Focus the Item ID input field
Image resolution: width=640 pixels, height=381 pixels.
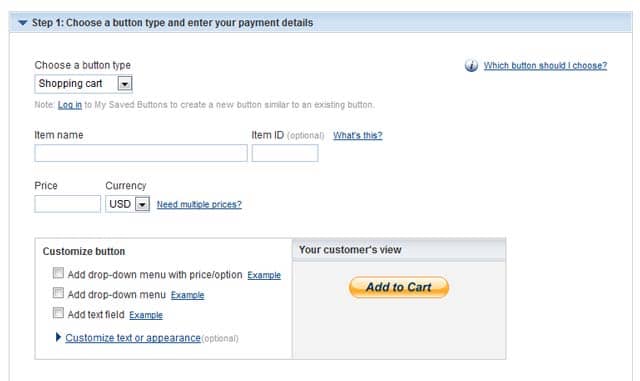coord(285,153)
